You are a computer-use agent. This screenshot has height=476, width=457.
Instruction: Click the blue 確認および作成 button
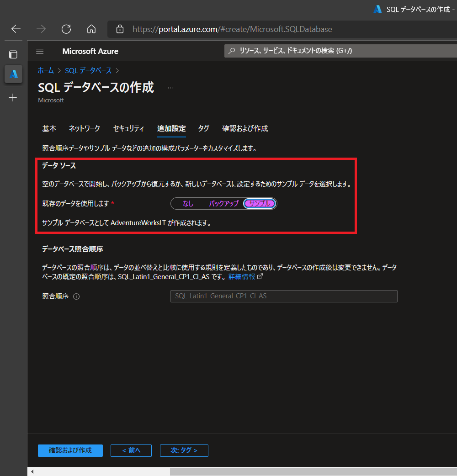[x=70, y=450]
